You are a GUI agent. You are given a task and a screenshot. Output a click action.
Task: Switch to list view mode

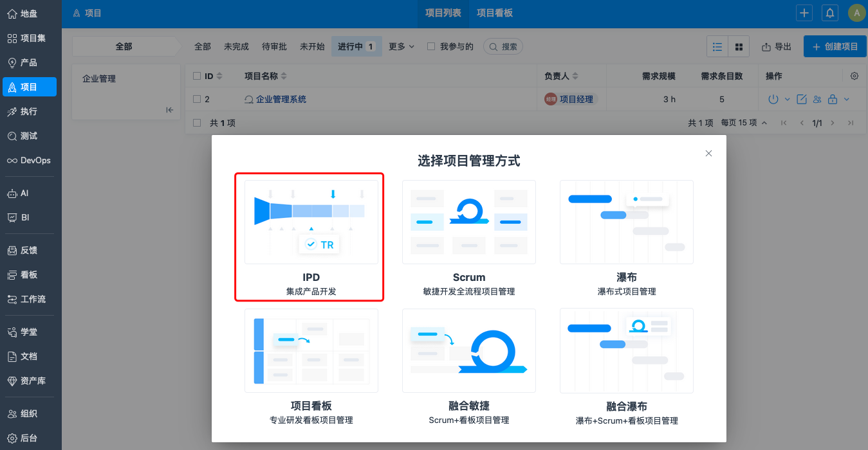717,46
